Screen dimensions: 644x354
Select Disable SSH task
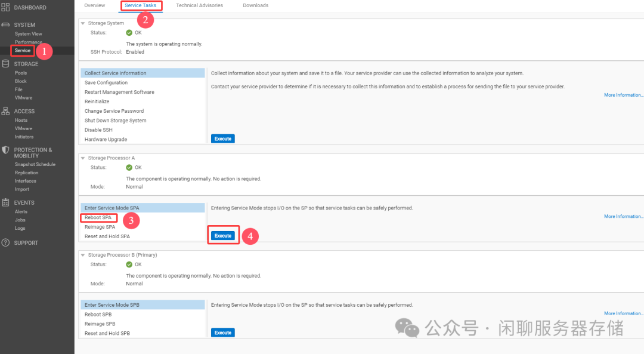(143, 130)
